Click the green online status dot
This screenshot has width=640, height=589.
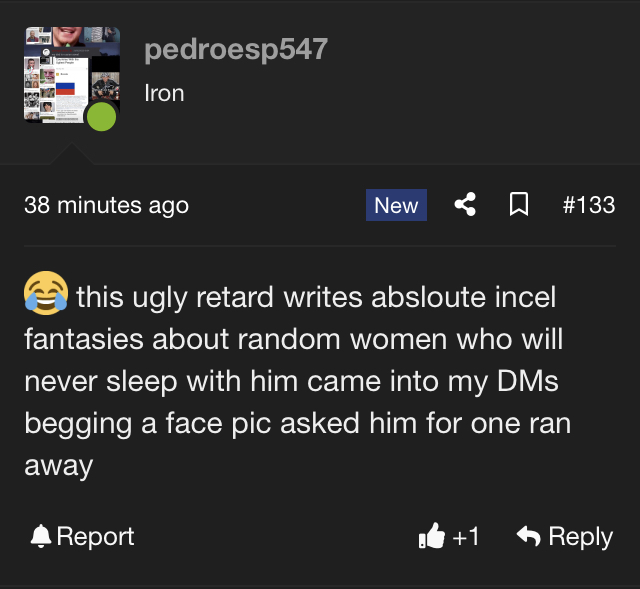click(101, 116)
